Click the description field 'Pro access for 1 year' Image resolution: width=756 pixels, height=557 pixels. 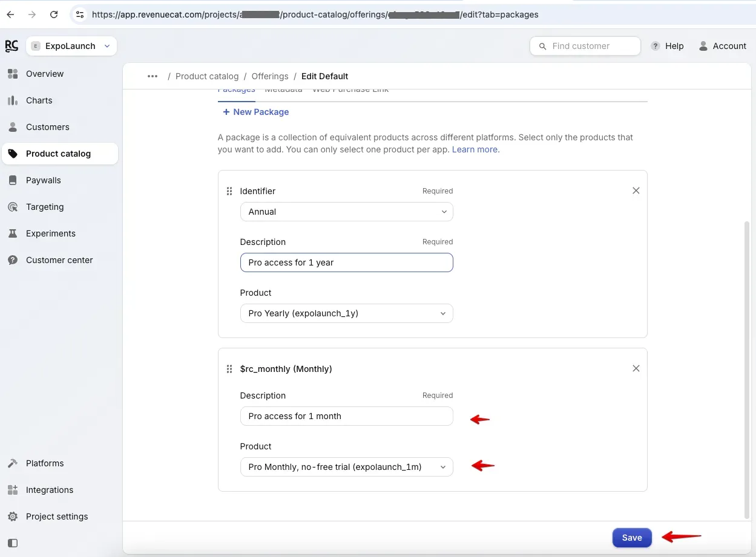[x=346, y=262]
